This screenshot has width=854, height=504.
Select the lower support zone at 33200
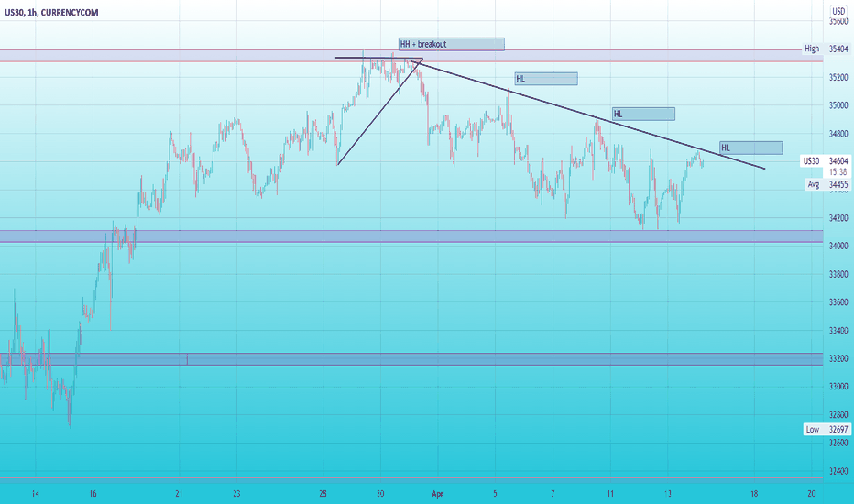point(411,359)
